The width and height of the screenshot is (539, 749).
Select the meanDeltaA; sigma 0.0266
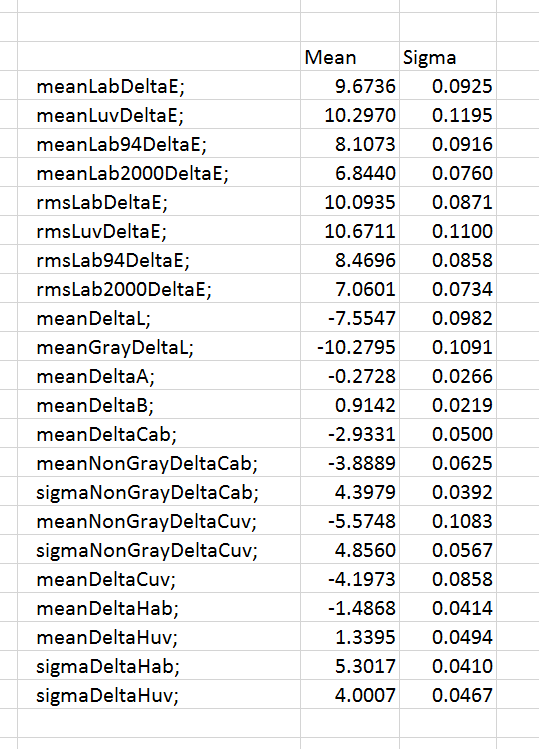pyautogui.click(x=448, y=376)
